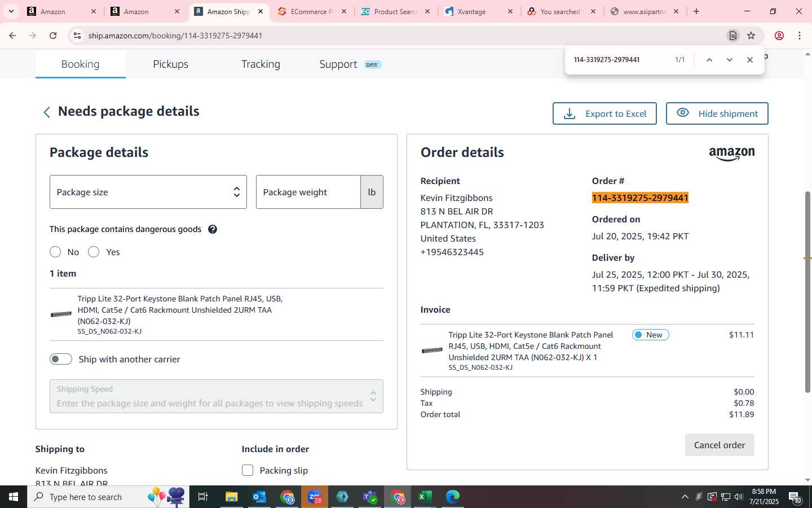The width and height of the screenshot is (812, 508).
Task: Click the URL in the address bar
Action: click(x=175, y=36)
